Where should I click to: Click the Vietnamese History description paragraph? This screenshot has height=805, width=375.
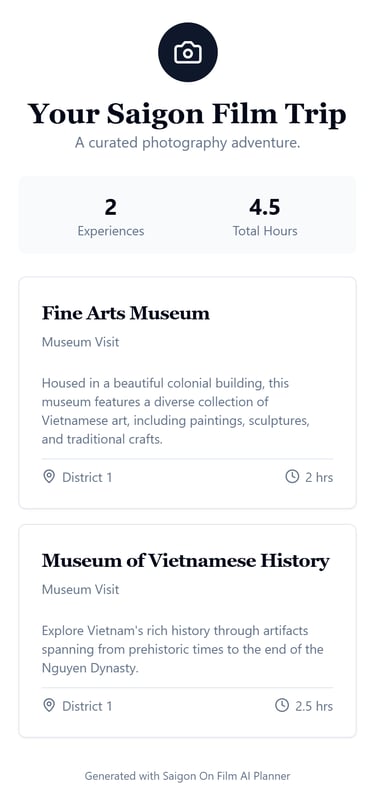[x=182, y=649]
